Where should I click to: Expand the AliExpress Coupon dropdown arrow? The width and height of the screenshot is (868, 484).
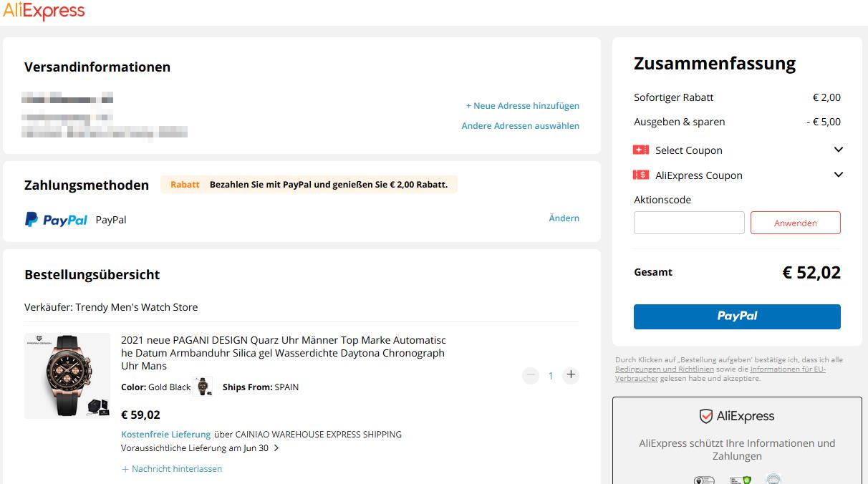(839, 175)
